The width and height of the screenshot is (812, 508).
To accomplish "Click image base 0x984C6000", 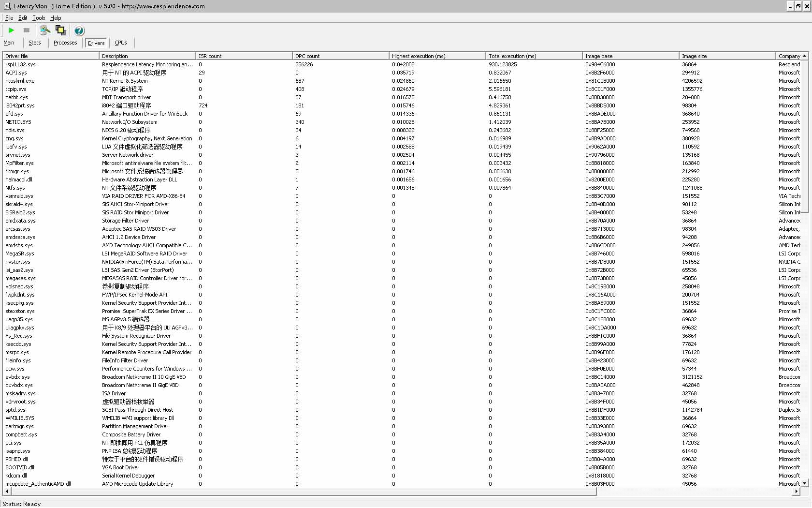I will point(600,64).
